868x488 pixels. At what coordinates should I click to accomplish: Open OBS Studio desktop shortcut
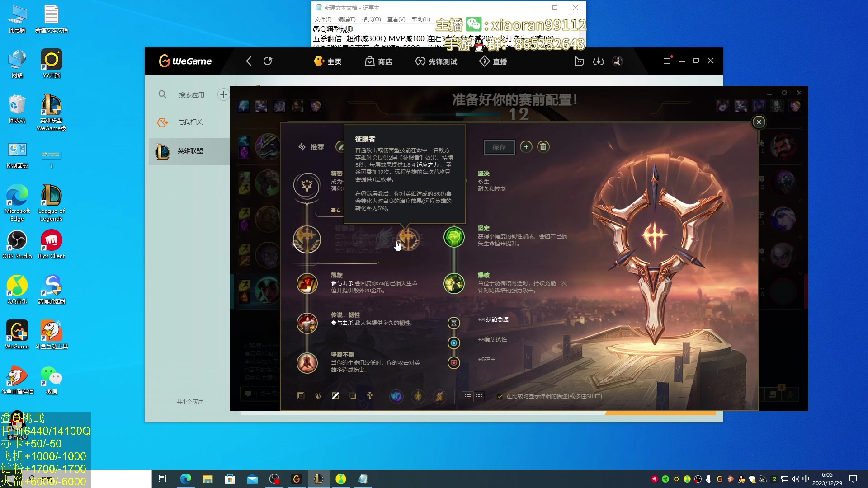[x=17, y=244]
